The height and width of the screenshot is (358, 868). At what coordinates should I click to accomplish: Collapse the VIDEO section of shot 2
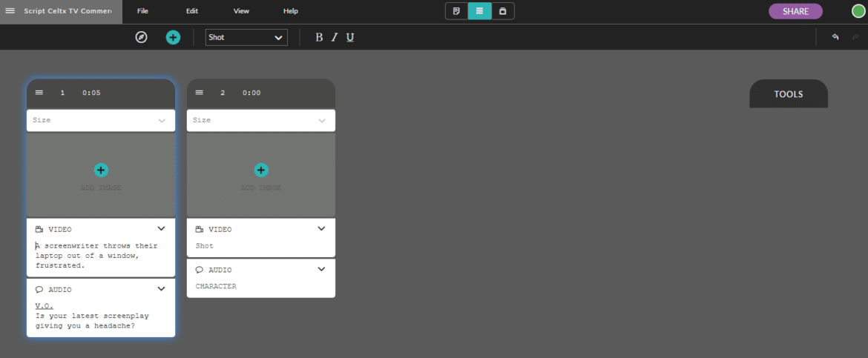[321, 229]
